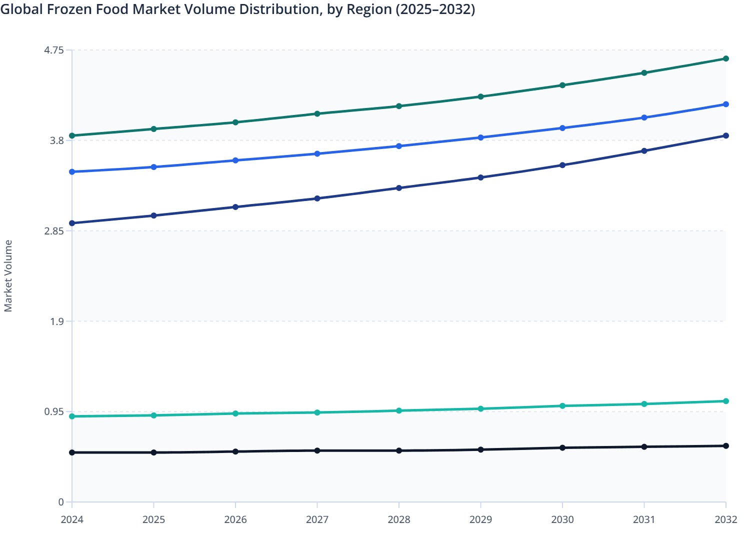Viewport: 754px width, 560px height.
Task: Click the 2024 x-axis label
Action: tap(71, 520)
